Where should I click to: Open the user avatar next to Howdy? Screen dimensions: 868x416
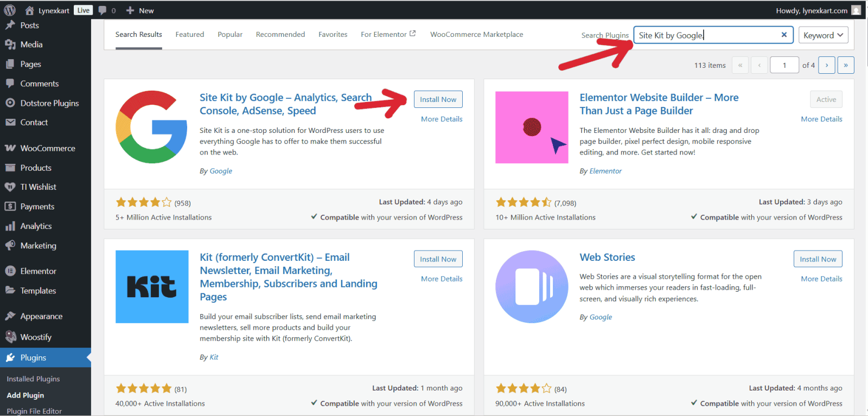pos(856,10)
